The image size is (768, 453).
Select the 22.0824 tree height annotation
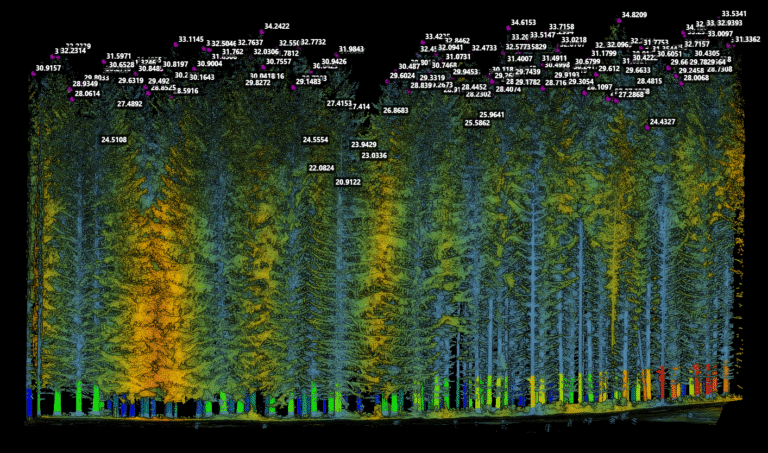coord(321,168)
